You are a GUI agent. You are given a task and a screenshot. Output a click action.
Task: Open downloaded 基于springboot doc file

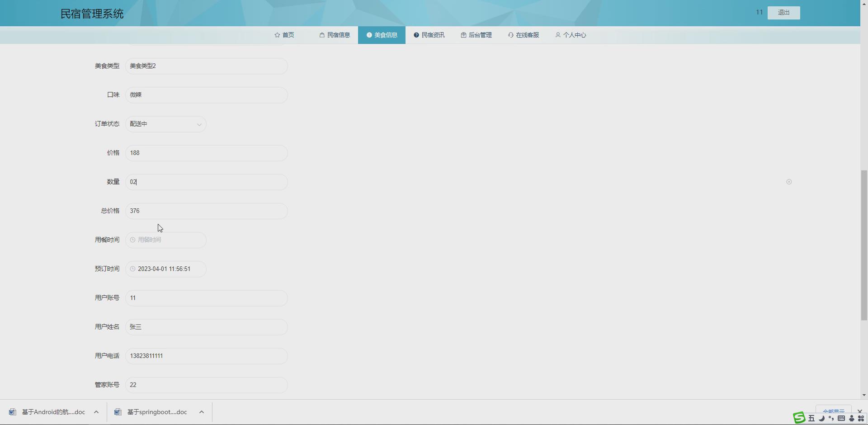pyautogui.click(x=157, y=412)
